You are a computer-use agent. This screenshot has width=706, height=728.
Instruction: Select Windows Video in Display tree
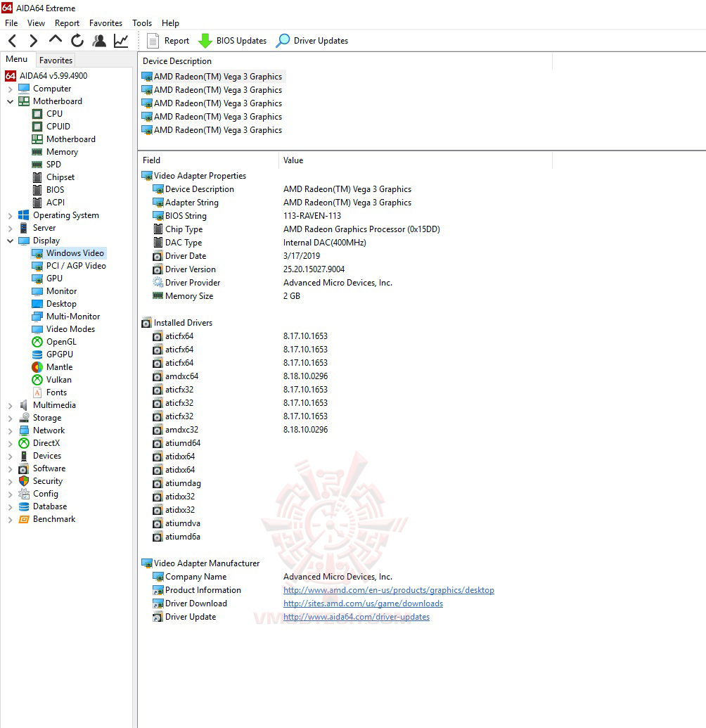pos(75,253)
